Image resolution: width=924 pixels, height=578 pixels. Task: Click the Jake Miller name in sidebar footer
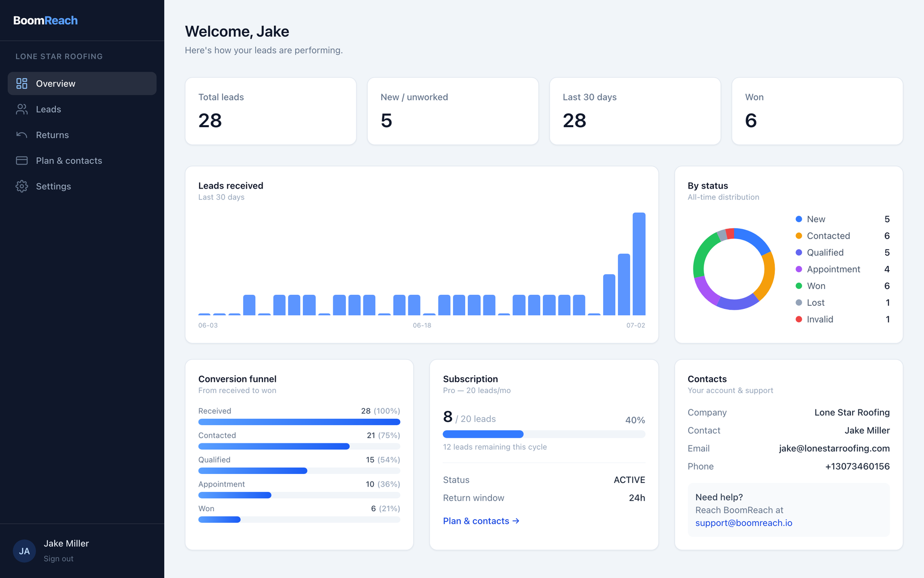coord(66,543)
